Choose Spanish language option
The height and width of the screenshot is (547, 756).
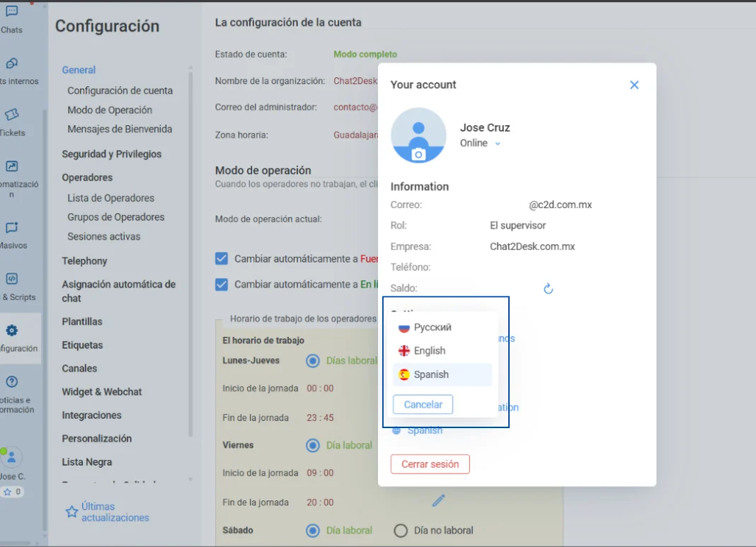coord(442,374)
